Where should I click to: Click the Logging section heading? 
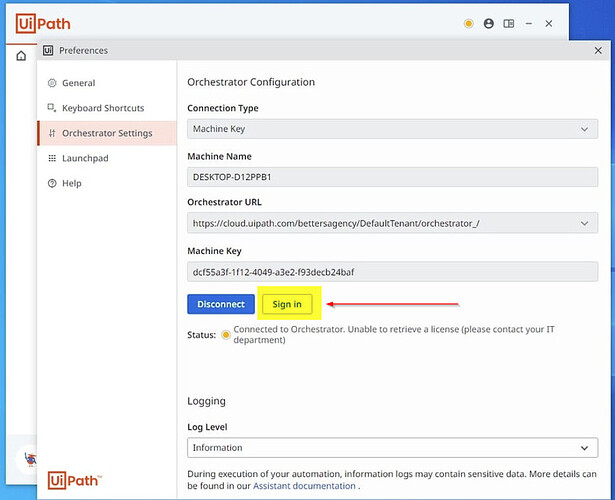[x=206, y=401]
